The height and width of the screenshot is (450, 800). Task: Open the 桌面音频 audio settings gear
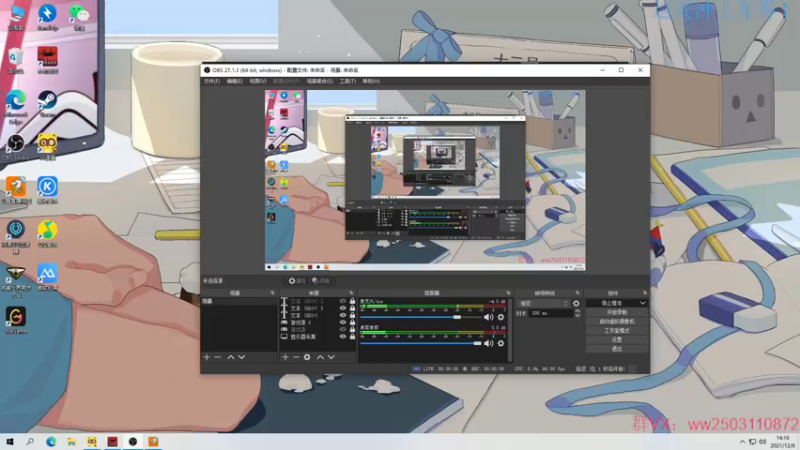click(501, 343)
